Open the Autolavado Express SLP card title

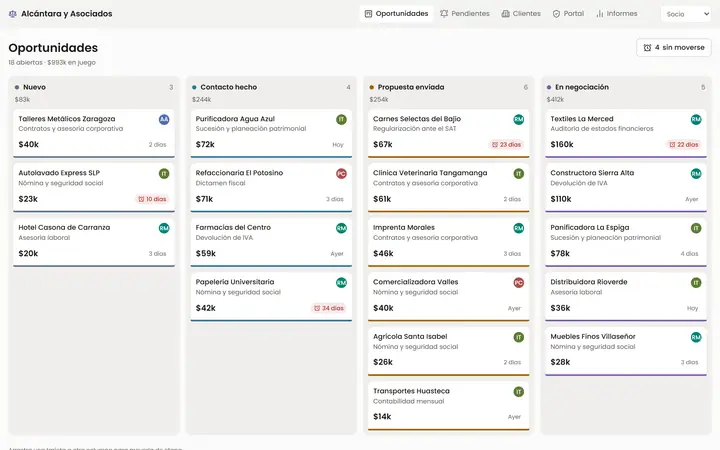pos(59,173)
